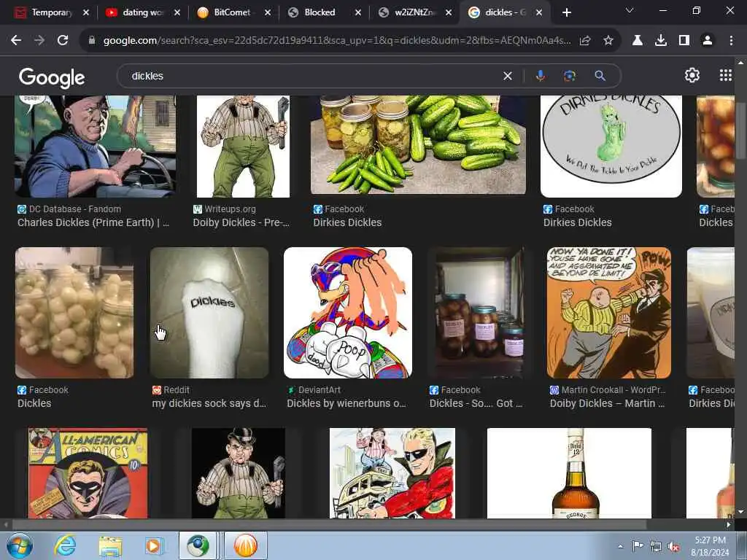
Task: Select the Chrome taskbar button
Action: click(x=198, y=545)
